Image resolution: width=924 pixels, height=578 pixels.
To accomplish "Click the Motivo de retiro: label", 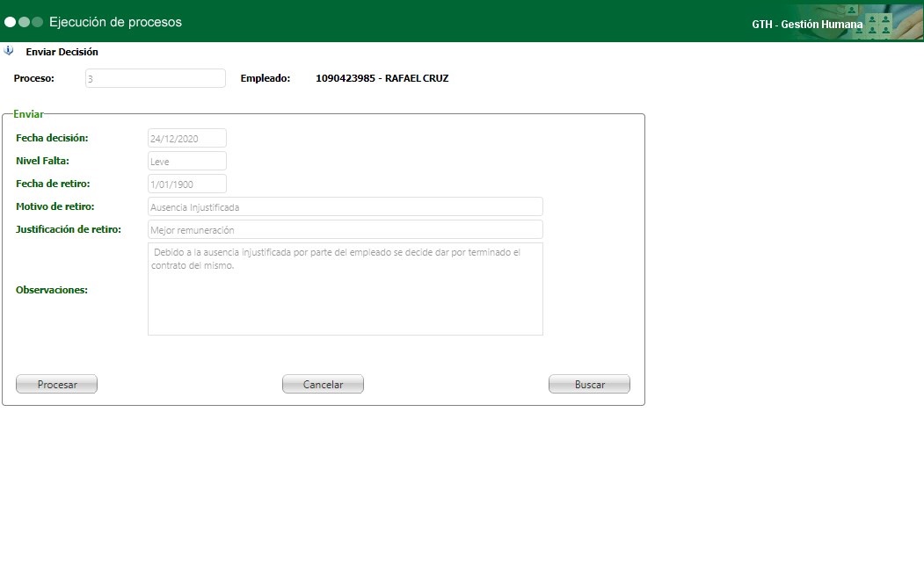I will click(x=55, y=206).
